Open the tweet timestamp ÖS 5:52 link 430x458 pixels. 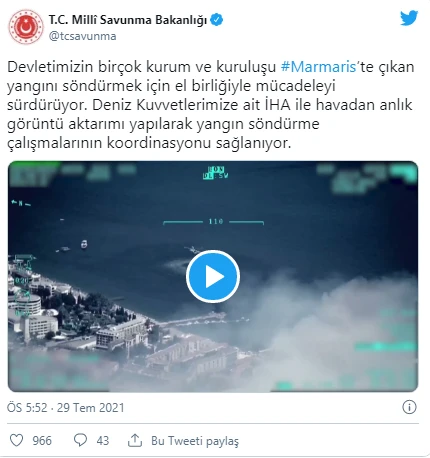(x=66, y=407)
